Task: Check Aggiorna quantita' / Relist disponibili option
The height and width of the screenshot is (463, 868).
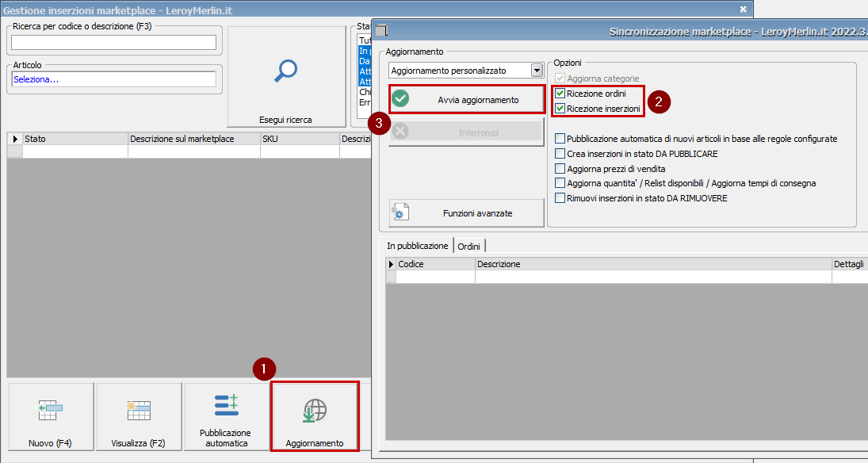Action: pos(560,183)
